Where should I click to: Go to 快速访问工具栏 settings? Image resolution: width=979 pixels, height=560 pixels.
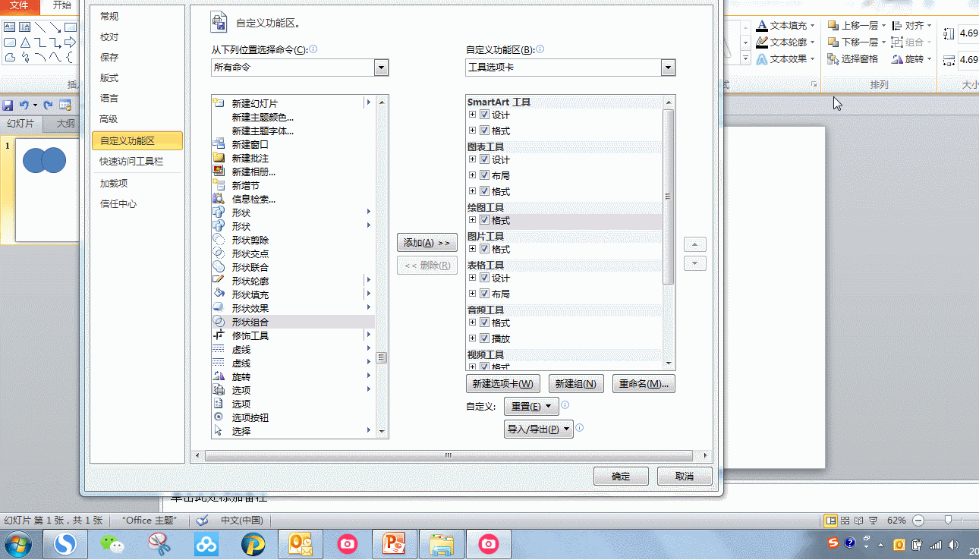137,162
